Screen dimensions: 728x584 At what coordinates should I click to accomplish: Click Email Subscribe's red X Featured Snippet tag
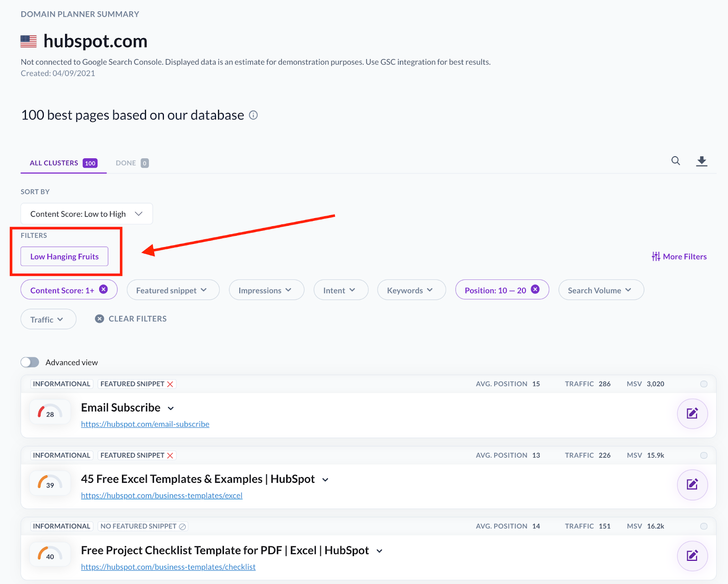pyautogui.click(x=137, y=384)
